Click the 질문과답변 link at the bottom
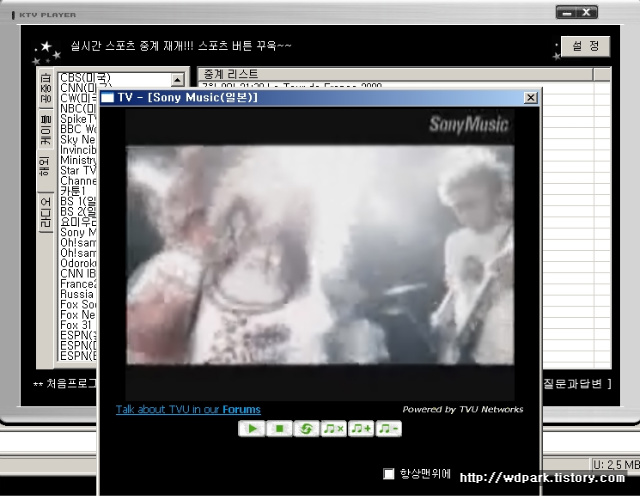 (573, 384)
